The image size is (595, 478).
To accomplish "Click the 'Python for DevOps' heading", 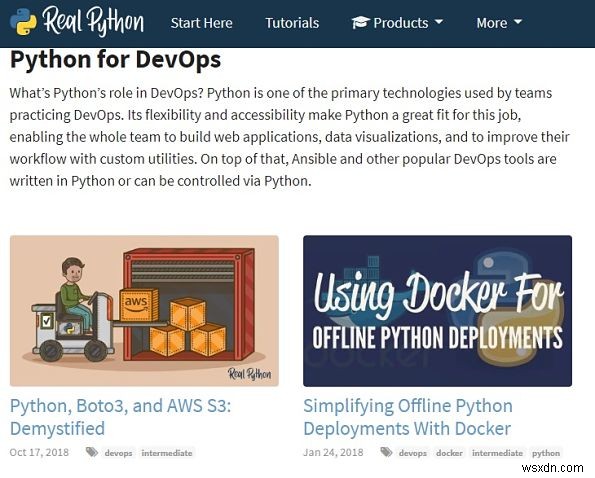I will (x=115, y=60).
